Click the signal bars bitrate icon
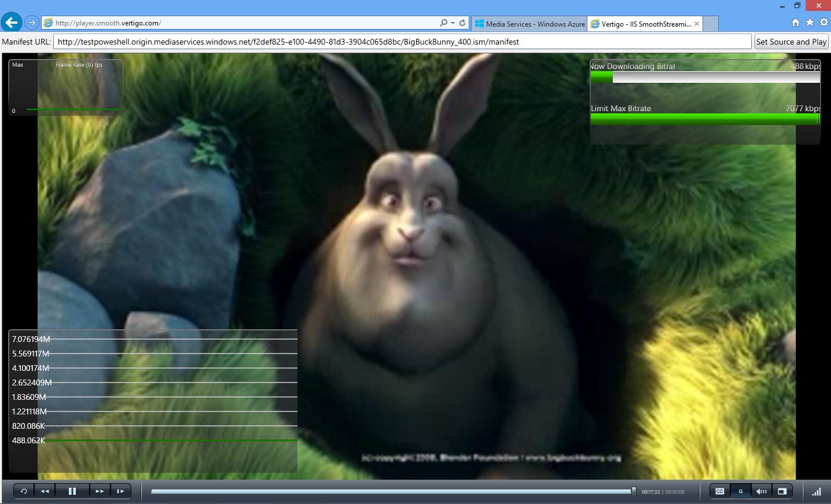This screenshot has width=831, height=504. click(x=817, y=492)
